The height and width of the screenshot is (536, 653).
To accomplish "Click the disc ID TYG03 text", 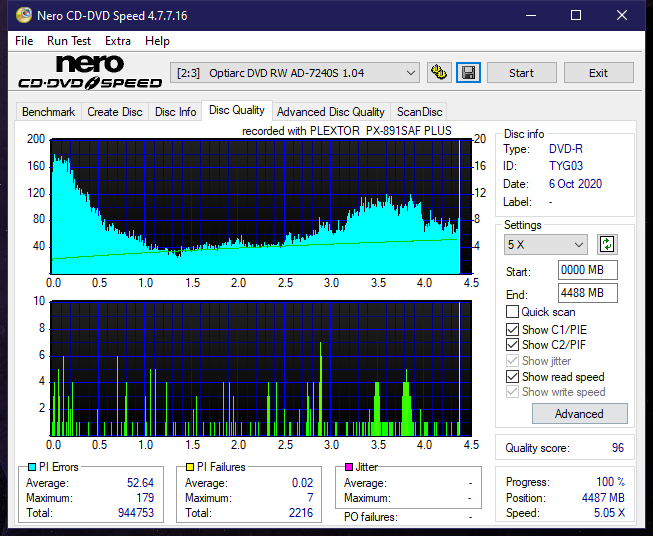I will (566, 166).
